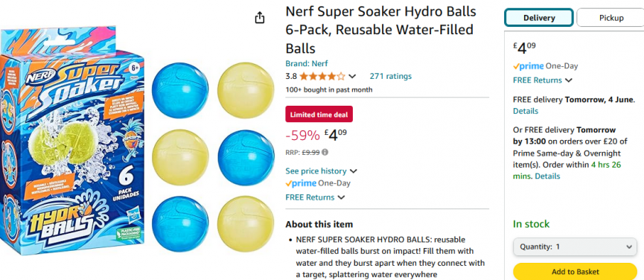Click the Prime logo under price history
Image resolution: width=644 pixels, height=280 pixels.
click(x=301, y=183)
